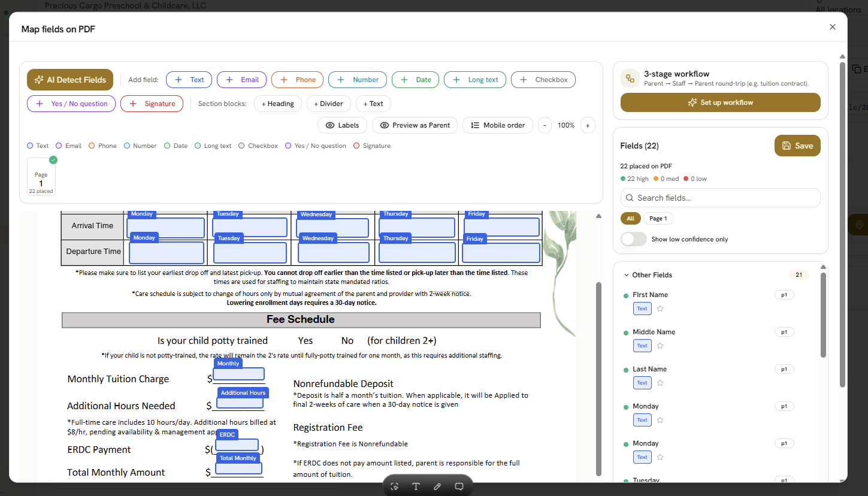Click the AI Detect Fields button
The width and height of the screenshot is (868, 496).
(70, 80)
